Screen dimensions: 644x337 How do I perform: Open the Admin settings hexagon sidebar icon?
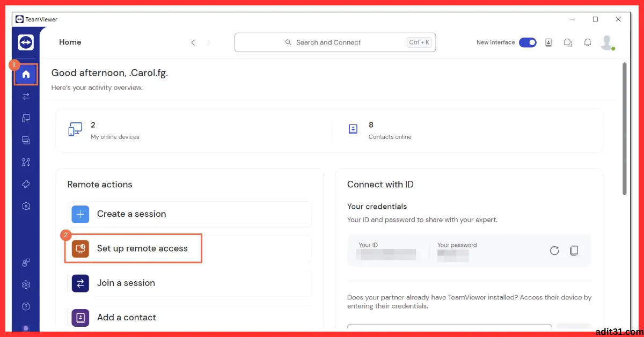coord(26,206)
